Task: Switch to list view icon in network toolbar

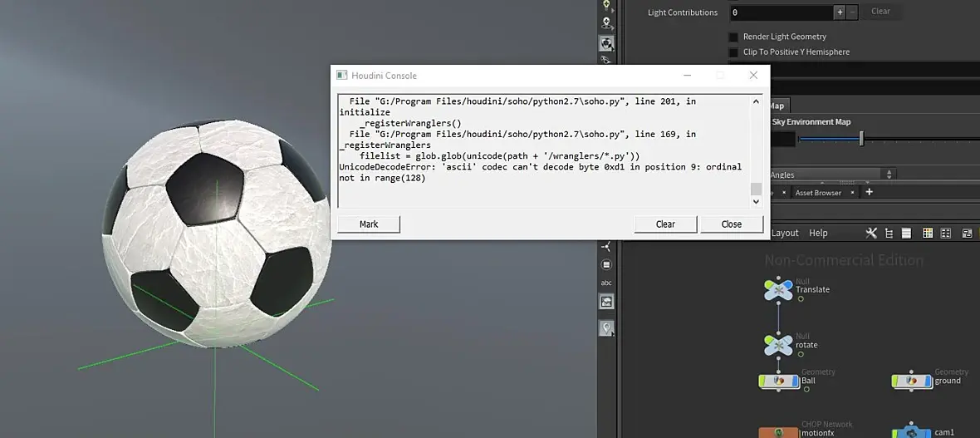Action: click(906, 233)
